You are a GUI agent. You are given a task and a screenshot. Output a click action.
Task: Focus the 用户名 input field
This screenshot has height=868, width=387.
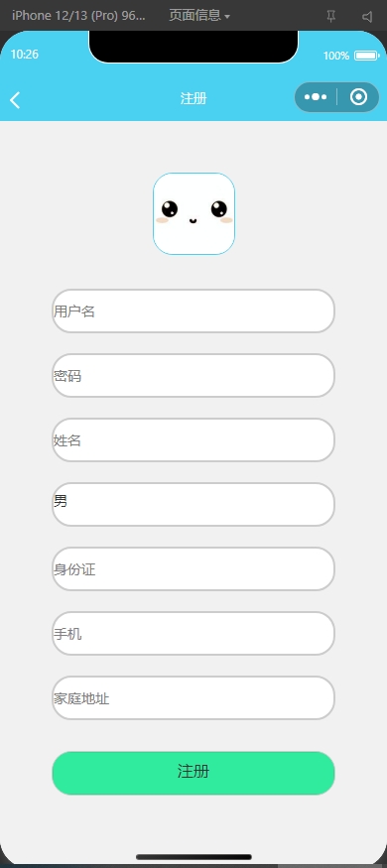point(193,311)
